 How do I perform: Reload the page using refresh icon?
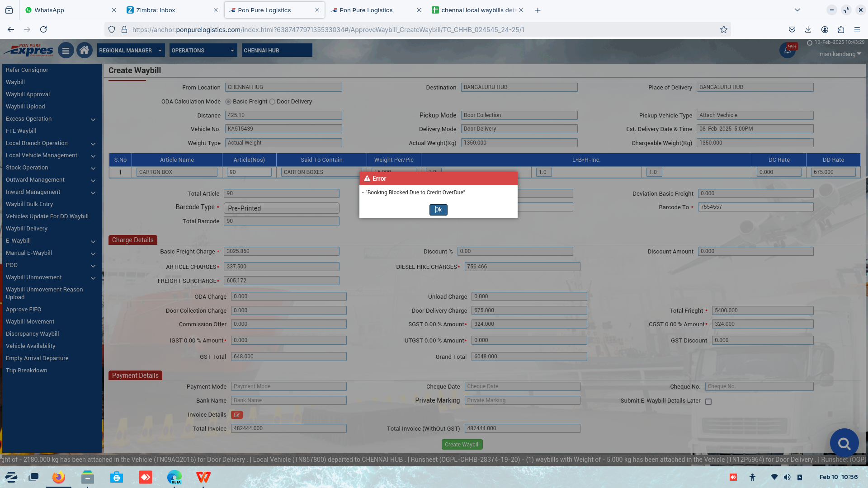pyautogui.click(x=43, y=29)
